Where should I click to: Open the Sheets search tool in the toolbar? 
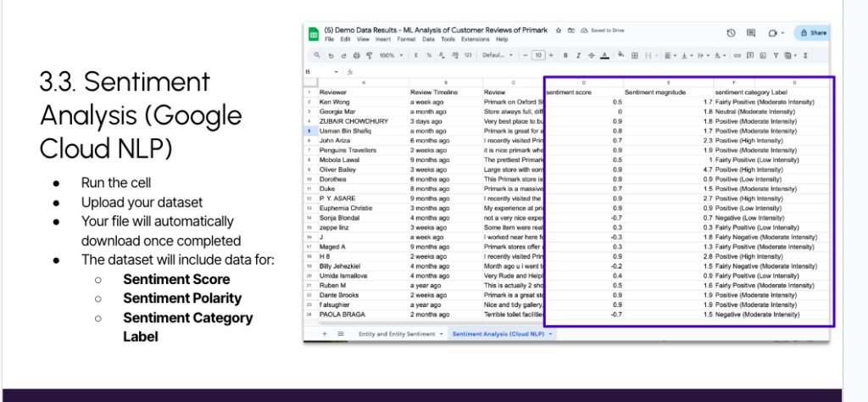coord(317,55)
